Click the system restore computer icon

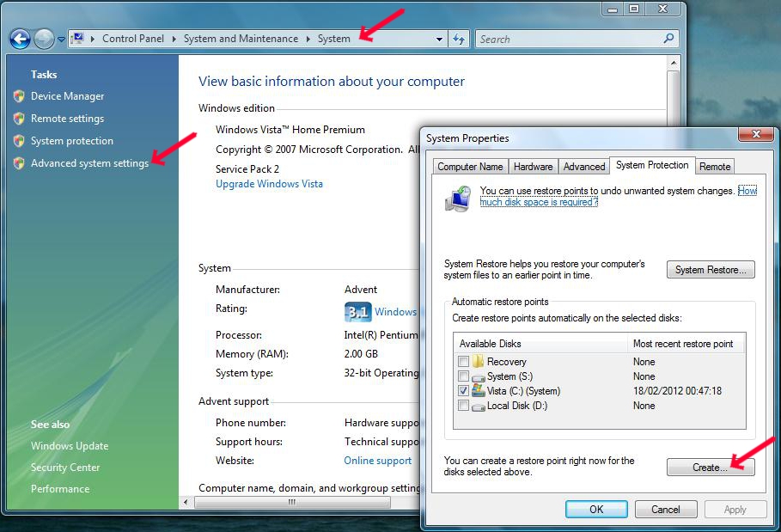458,199
